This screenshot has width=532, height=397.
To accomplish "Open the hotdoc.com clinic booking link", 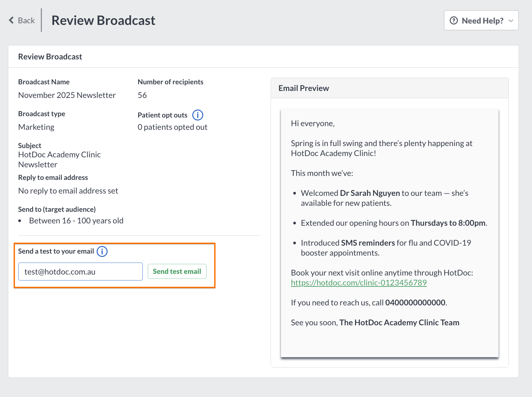I will click(359, 283).
